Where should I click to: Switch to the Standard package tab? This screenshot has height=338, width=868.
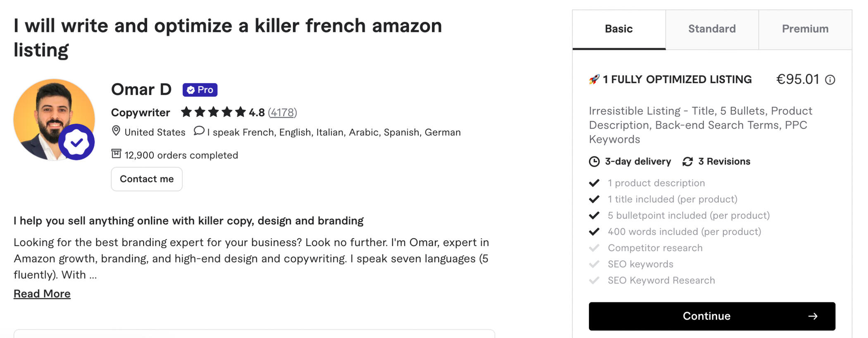pyautogui.click(x=712, y=29)
